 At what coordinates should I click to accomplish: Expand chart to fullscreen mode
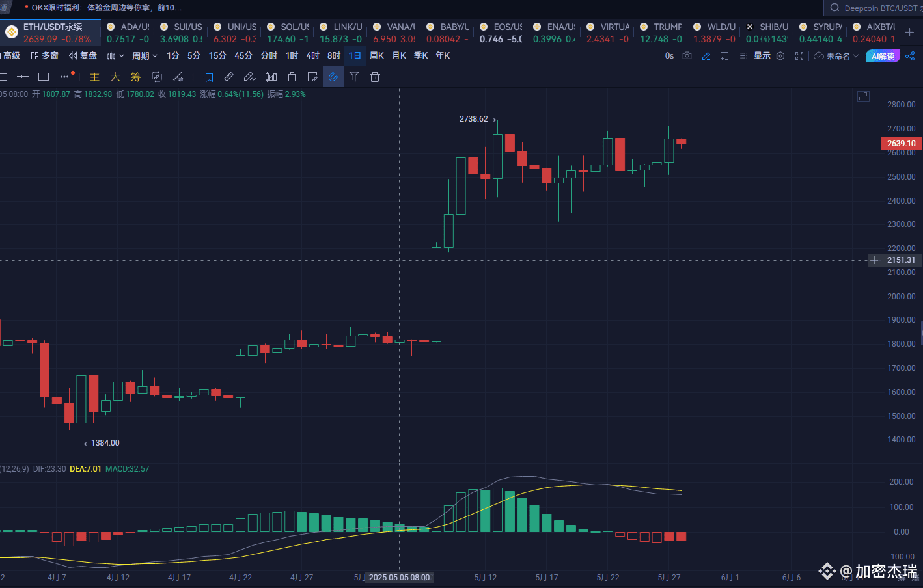point(799,56)
